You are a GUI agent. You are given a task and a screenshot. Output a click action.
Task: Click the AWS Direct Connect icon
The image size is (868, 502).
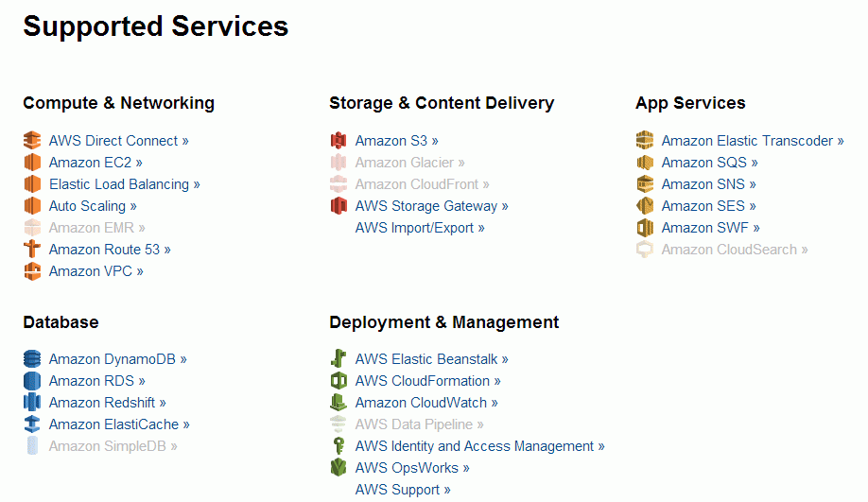(32, 141)
